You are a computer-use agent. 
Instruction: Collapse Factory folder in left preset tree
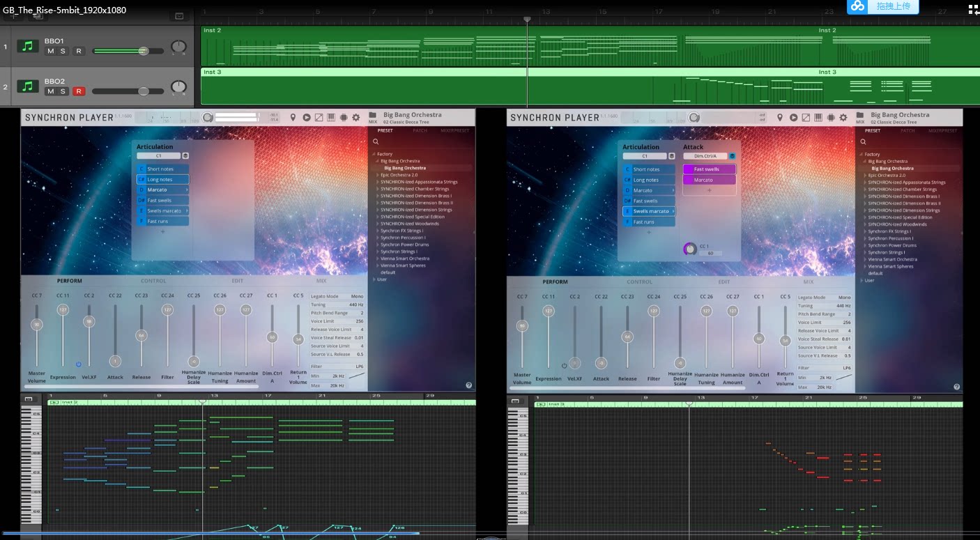point(374,154)
